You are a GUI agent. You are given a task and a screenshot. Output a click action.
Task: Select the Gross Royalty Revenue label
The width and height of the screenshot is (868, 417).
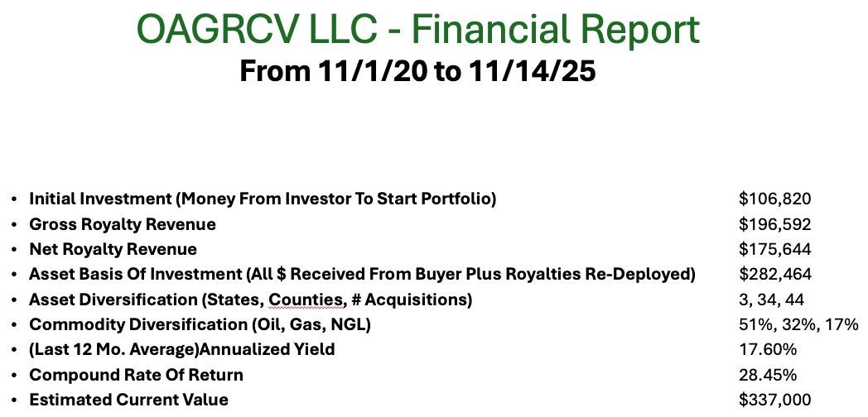(x=123, y=224)
